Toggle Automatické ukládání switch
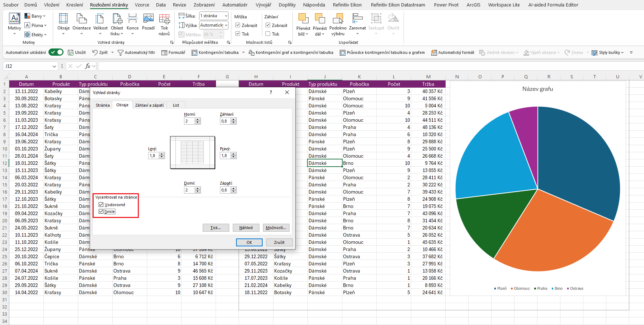The image size is (644, 325). point(56,52)
